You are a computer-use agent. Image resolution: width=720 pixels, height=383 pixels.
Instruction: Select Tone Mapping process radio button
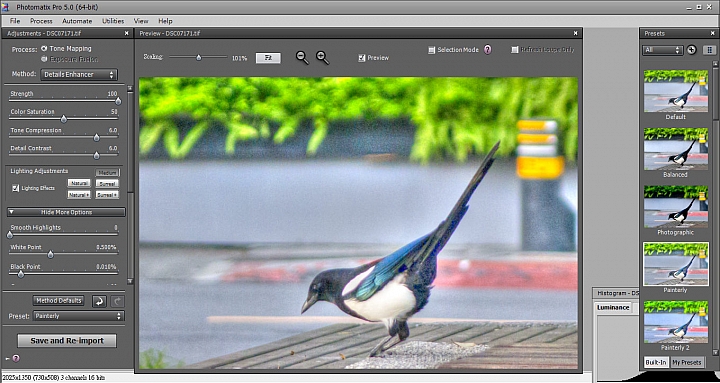tap(44, 48)
